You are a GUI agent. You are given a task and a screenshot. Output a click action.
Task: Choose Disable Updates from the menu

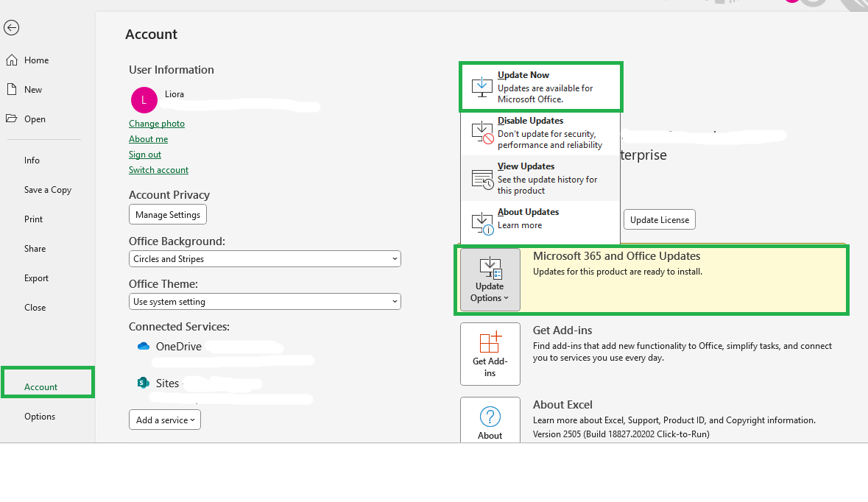point(541,132)
